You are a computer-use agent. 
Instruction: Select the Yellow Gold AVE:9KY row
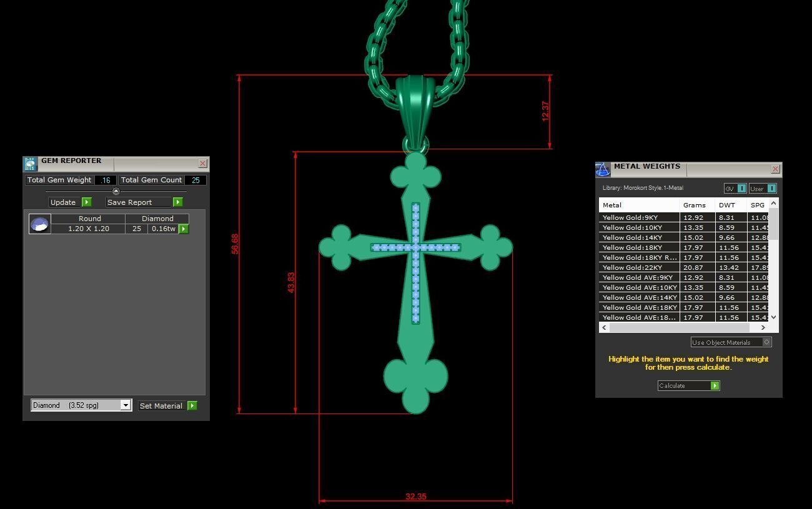[x=684, y=277]
